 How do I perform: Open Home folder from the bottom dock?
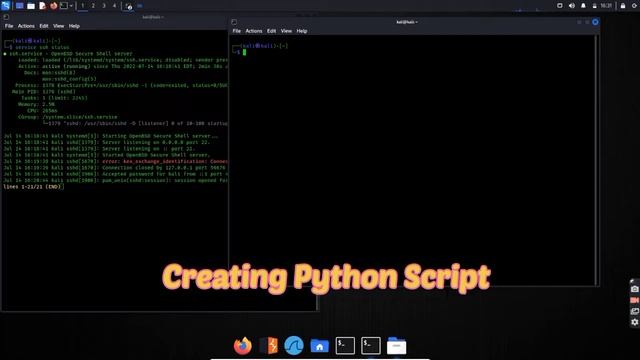pos(320,346)
